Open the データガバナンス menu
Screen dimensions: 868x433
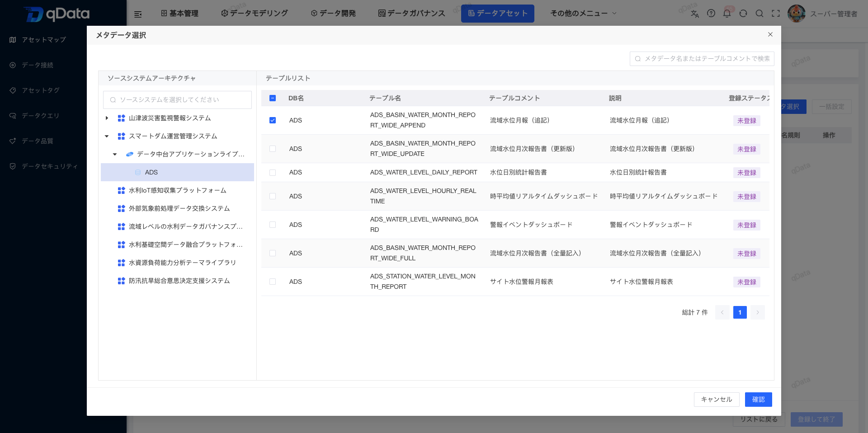pos(412,14)
